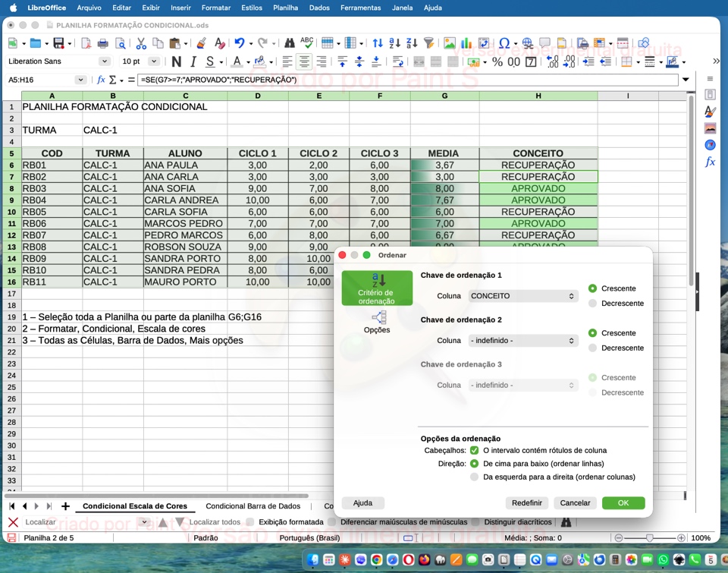Open the Formatar menu

pyautogui.click(x=216, y=8)
